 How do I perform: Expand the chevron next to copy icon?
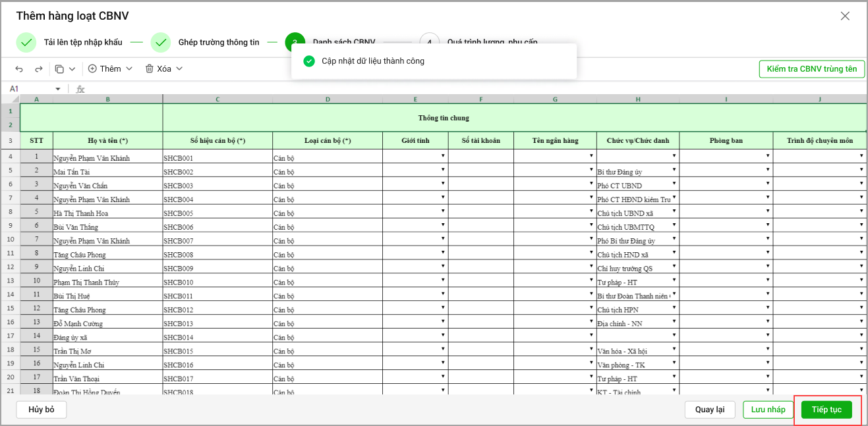click(x=72, y=69)
